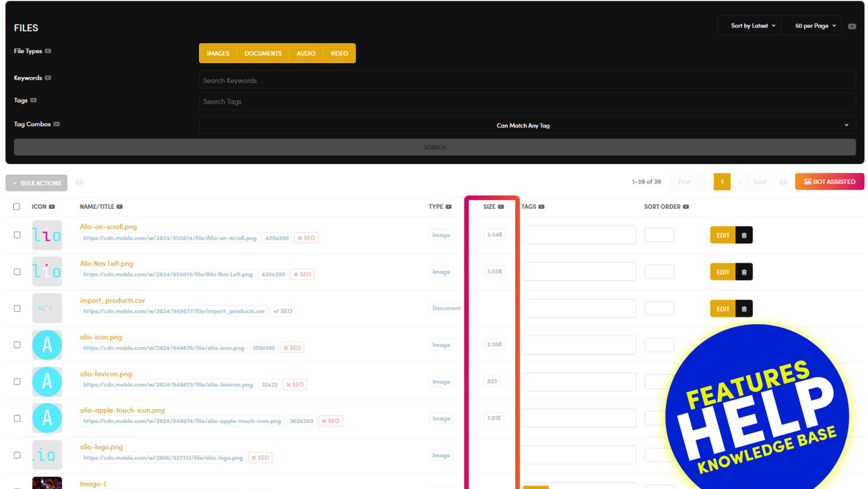Open the alio-icon.png file name link
Image resolution: width=868 pixels, height=489 pixels.
point(101,337)
